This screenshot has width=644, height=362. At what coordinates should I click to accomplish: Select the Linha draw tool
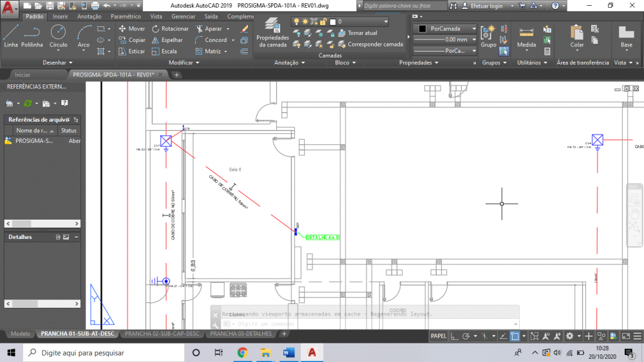[x=11, y=36]
